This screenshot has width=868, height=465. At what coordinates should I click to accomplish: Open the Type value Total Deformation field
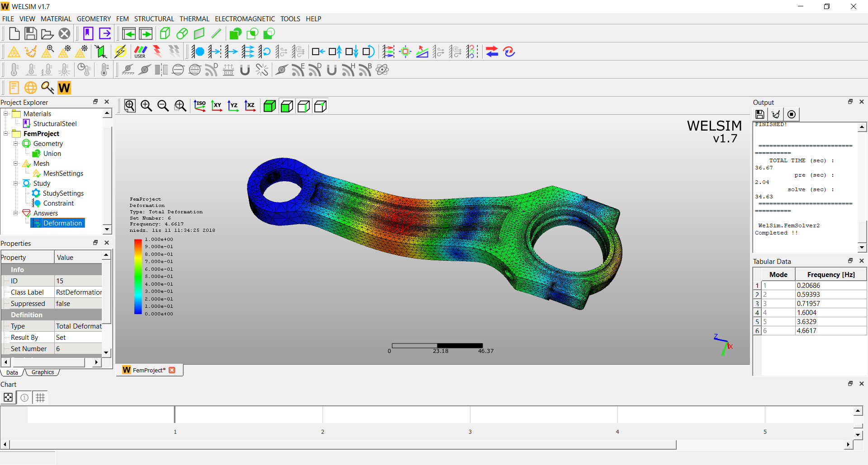click(78, 326)
